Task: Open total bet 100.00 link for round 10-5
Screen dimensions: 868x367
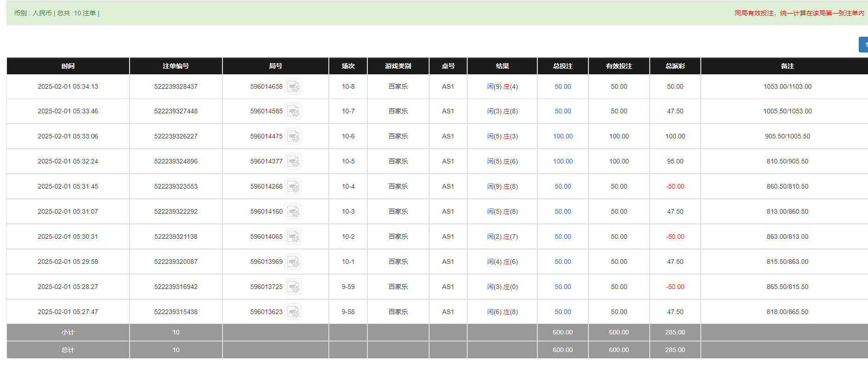Action: [562, 162]
